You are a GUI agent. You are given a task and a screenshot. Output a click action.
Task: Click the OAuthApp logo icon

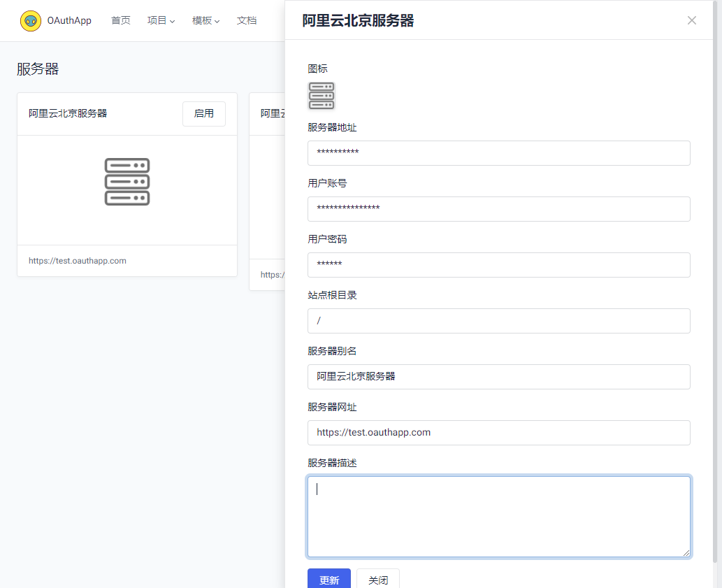pos(30,21)
